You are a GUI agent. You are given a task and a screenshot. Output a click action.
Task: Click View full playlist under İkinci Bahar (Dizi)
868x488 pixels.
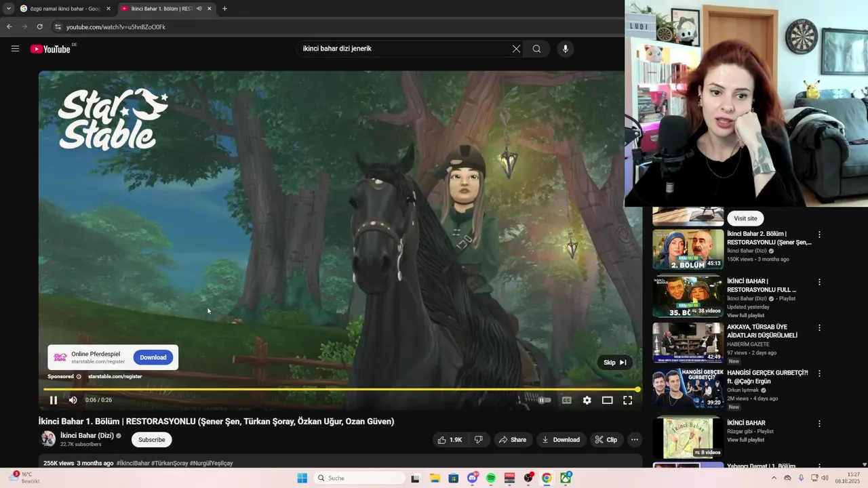point(745,315)
